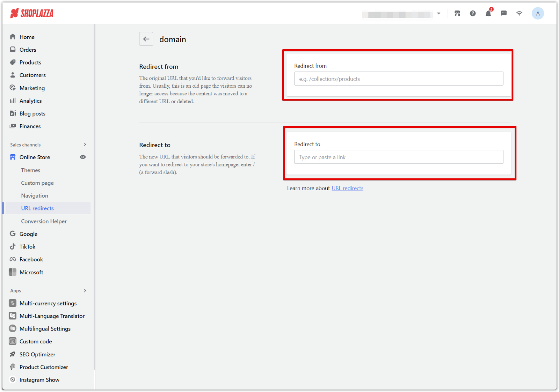Open Custom code label in sidebar
The width and height of the screenshot is (559, 392).
(36, 341)
